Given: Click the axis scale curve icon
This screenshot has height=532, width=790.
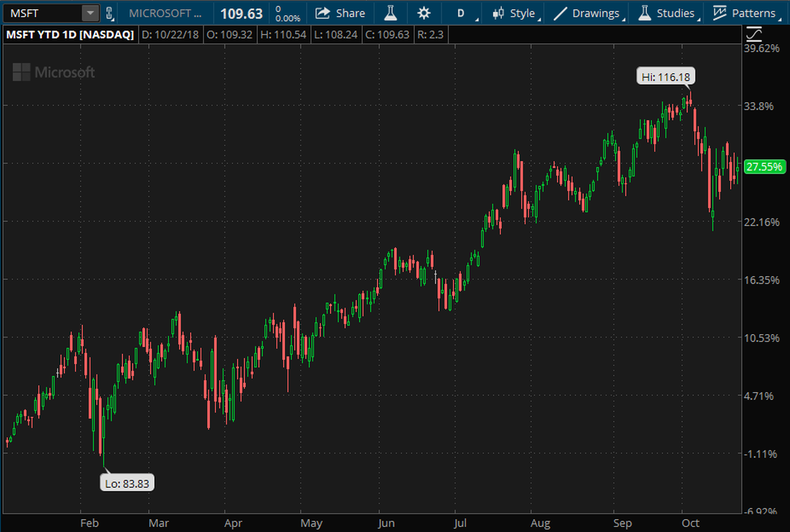Looking at the screenshot, I should [x=754, y=34].
